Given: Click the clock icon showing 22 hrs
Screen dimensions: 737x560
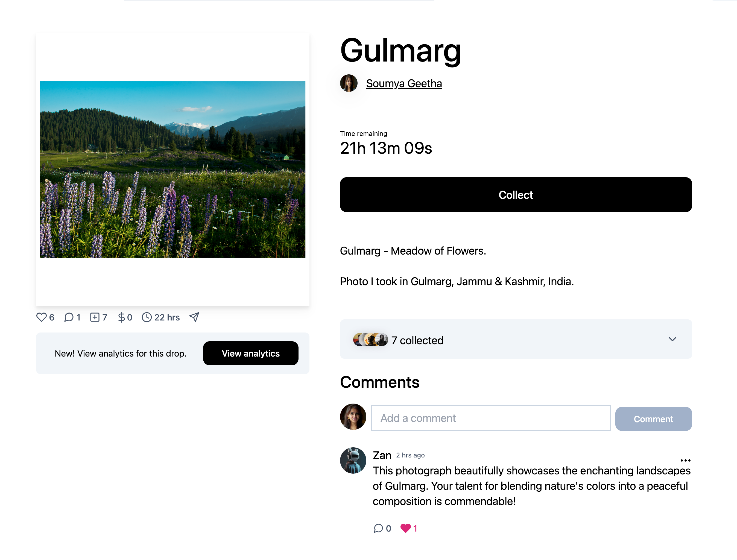Looking at the screenshot, I should coord(147,317).
